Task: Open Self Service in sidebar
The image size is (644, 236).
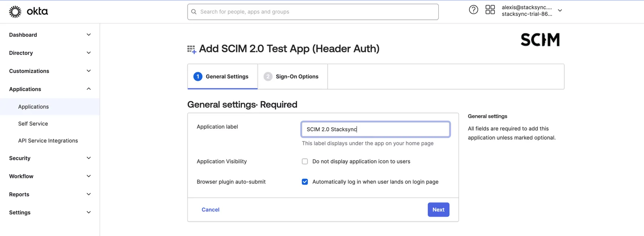Action: tap(33, 124)
